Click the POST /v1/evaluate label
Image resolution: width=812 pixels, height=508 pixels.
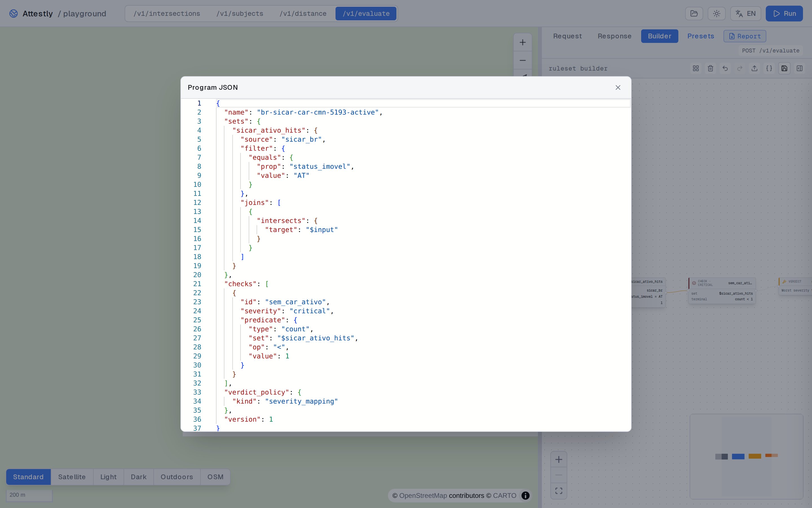point(770,51)
